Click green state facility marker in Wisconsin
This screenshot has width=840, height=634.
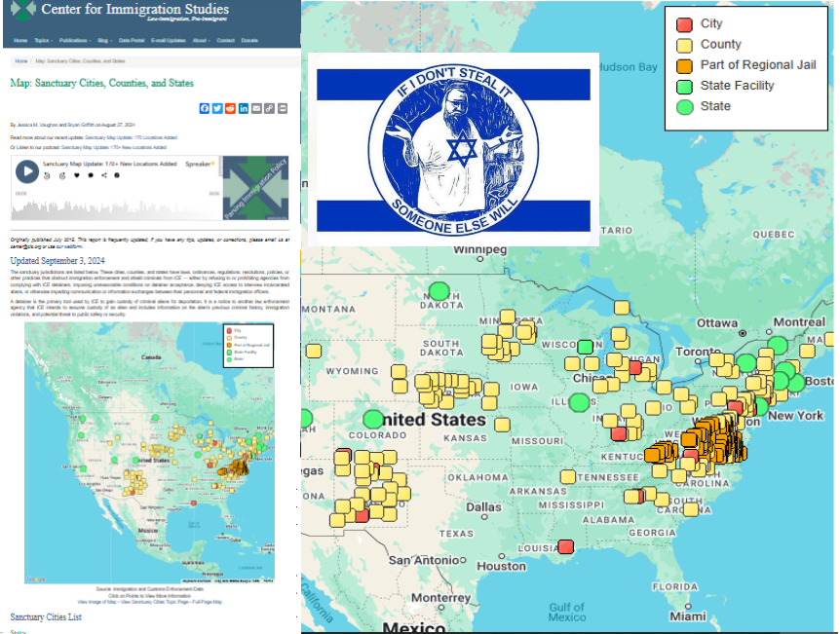pos(585,347)
